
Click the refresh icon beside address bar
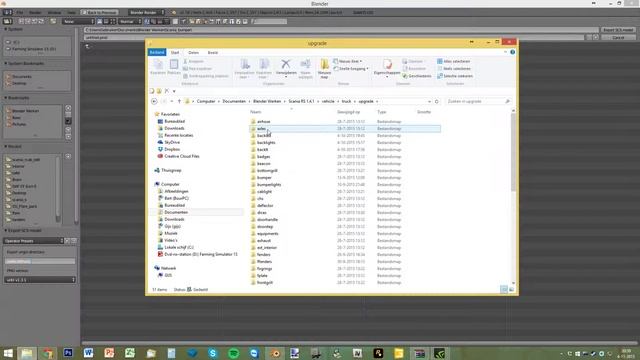(436, 101)
